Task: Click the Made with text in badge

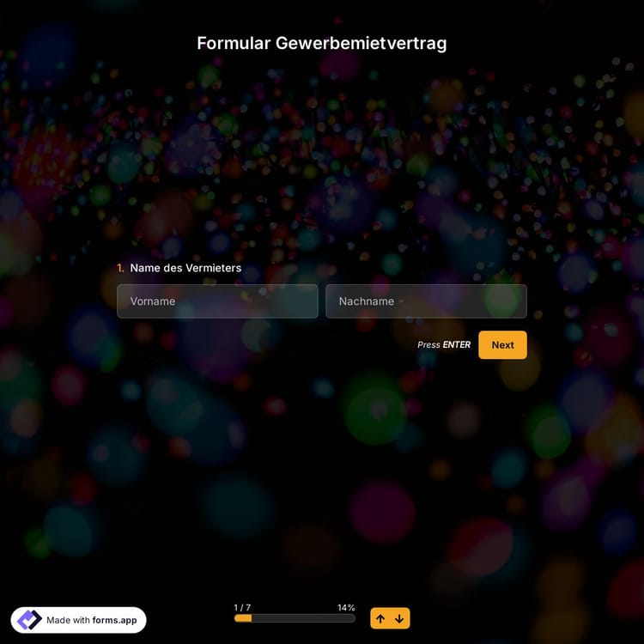Action: tap(69, 620)
